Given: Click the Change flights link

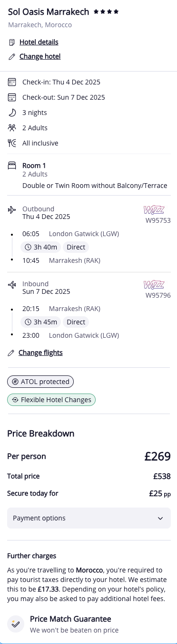Looking at the screenshot, I should point(40,353).
